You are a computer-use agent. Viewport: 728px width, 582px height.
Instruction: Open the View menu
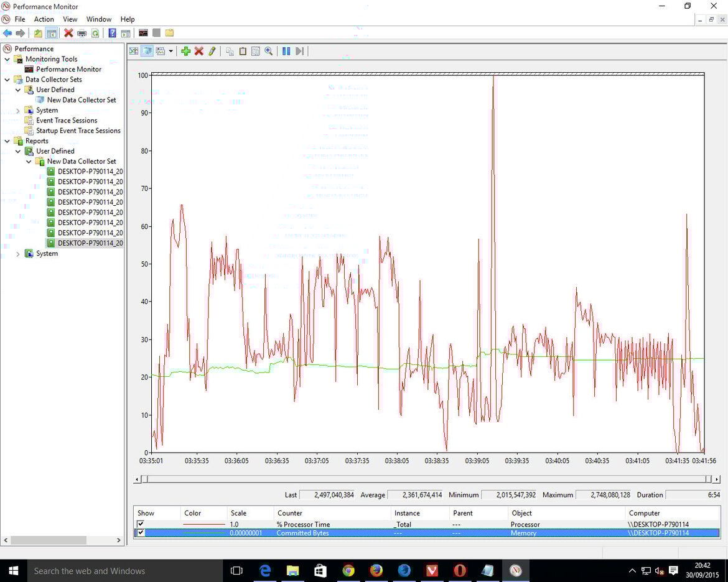[70, 19]
